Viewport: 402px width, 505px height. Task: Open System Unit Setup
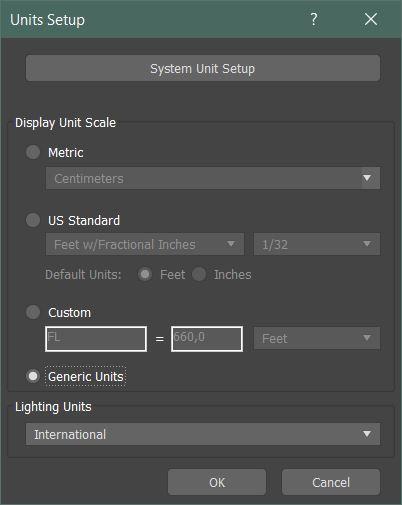(x=203, y=68)
